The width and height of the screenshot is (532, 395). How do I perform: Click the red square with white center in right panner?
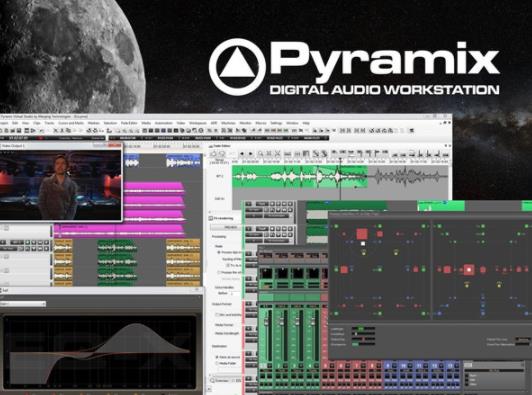tap(469, 270)
